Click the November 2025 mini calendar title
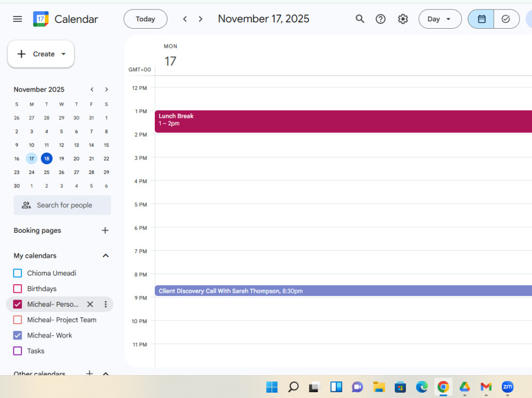The image size is (532, 398). click(39, 89)
